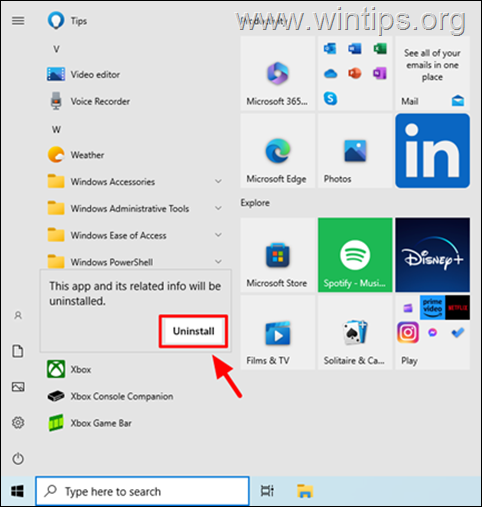
Task: Click the Power button in the Start rail
Action: [18, 459]
